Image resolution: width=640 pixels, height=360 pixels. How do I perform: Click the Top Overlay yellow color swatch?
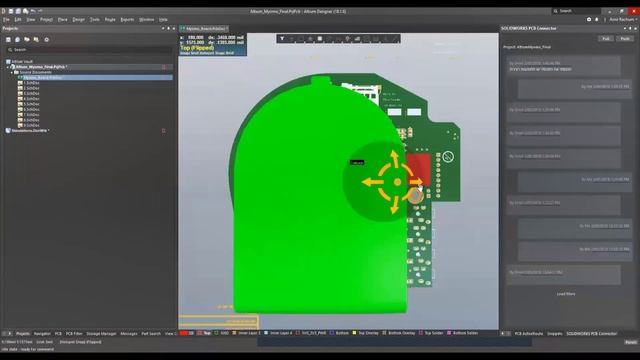[354, 333]
